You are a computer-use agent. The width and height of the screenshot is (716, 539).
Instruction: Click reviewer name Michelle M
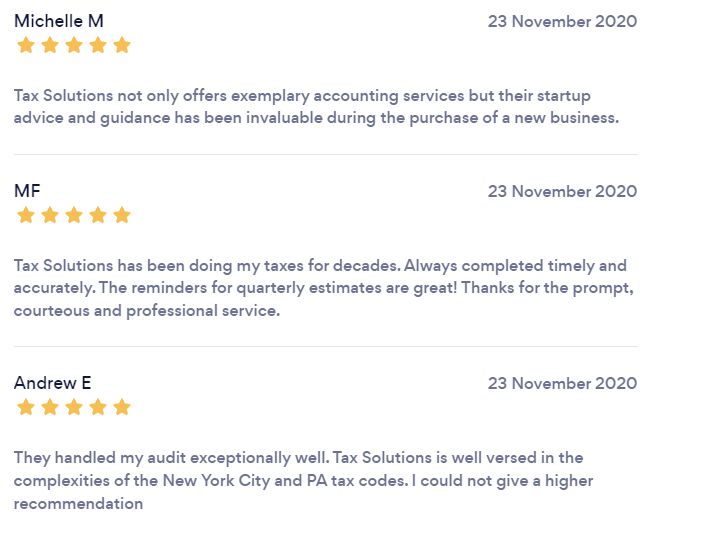click(x=59, y=21)
